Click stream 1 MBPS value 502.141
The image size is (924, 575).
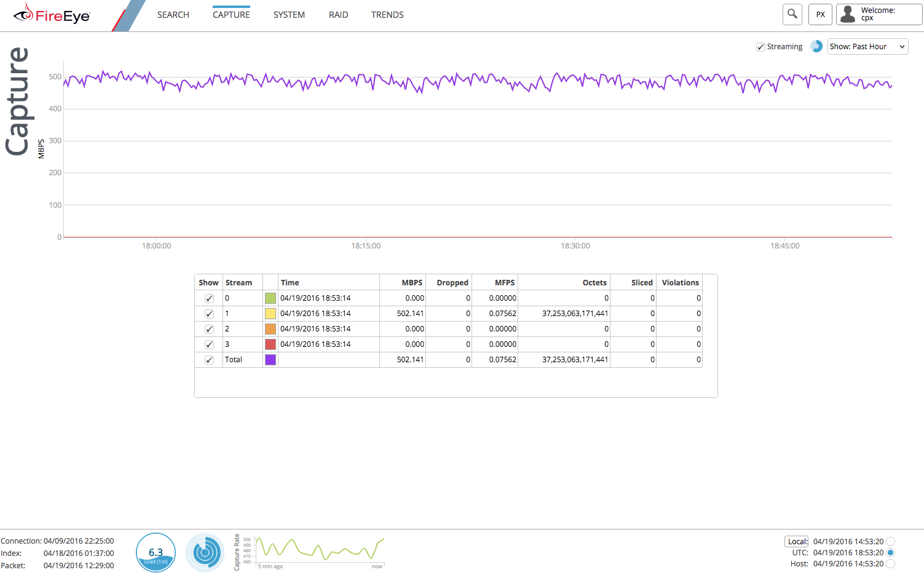tap(411, 314)
